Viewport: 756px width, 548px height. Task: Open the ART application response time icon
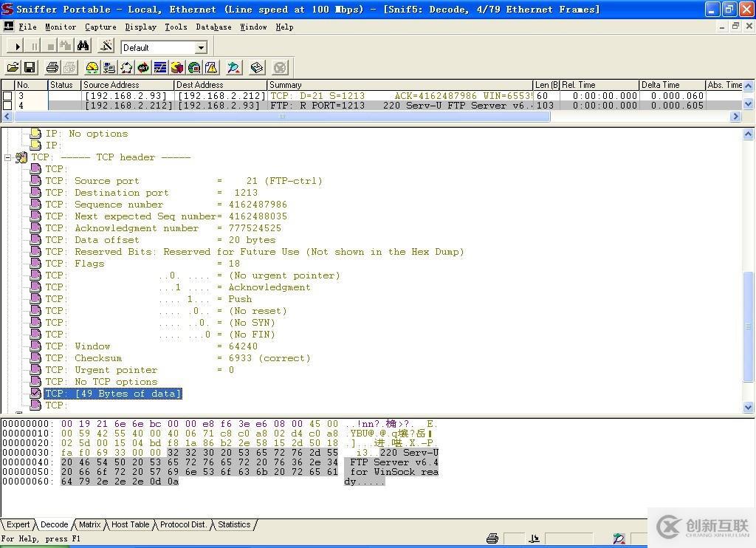coord(143,68)
